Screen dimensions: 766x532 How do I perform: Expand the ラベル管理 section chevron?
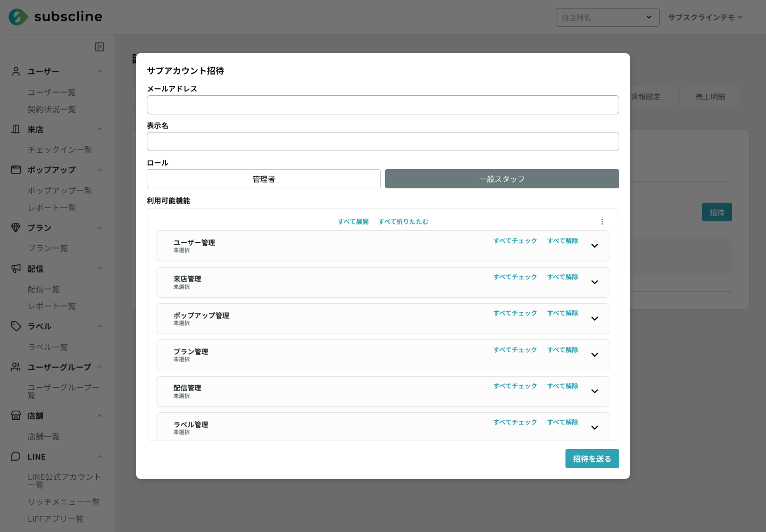(x=595, y=428)
